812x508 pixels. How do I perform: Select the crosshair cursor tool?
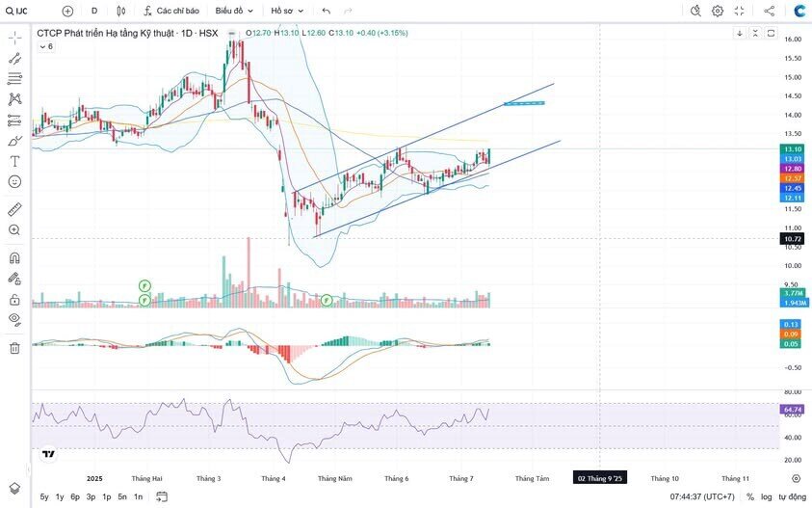(14, 38)
